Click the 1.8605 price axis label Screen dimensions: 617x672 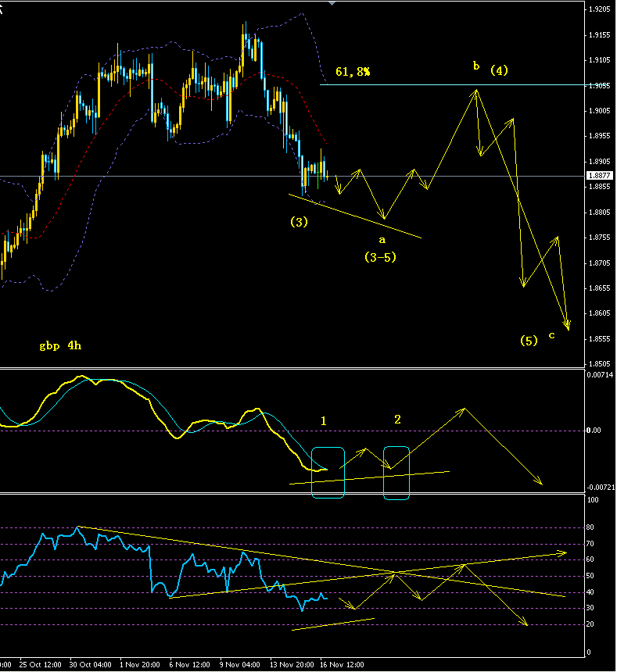point(600,313)
